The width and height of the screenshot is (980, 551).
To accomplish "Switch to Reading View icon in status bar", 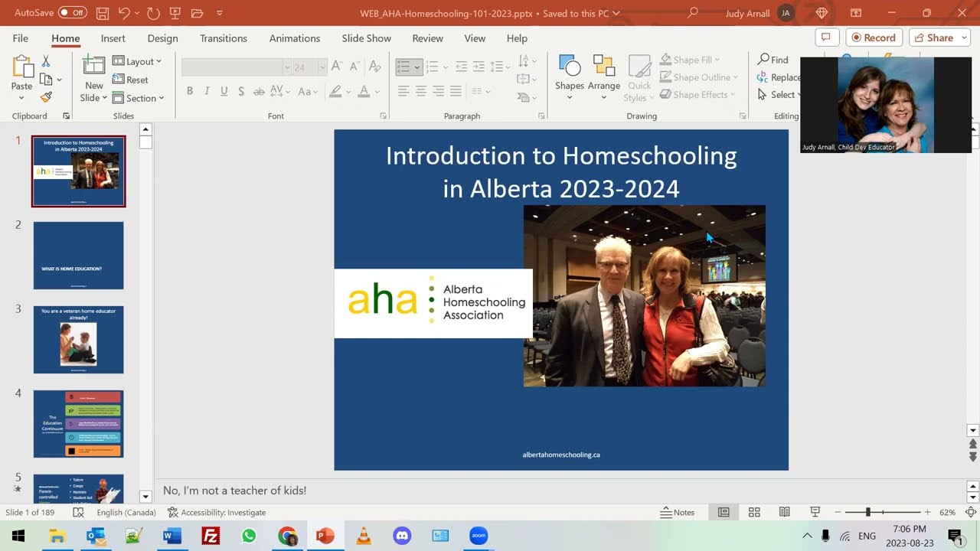I will click(785, 512).
